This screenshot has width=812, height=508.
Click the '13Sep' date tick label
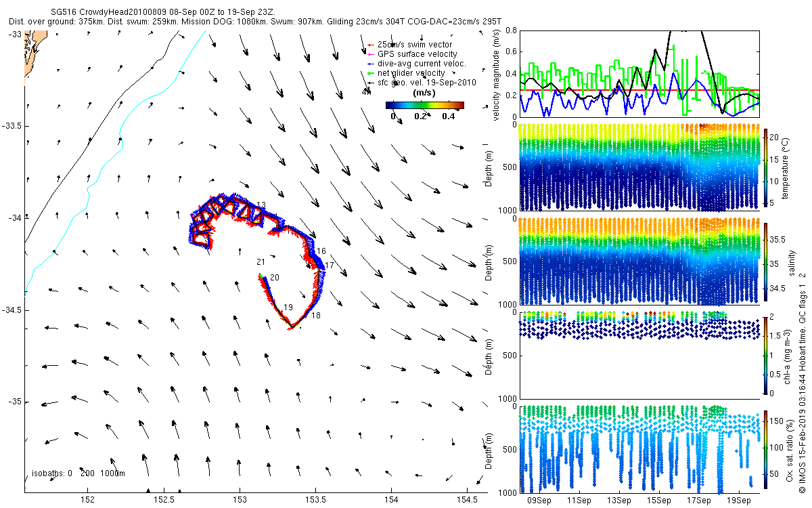tap(619, 501)
